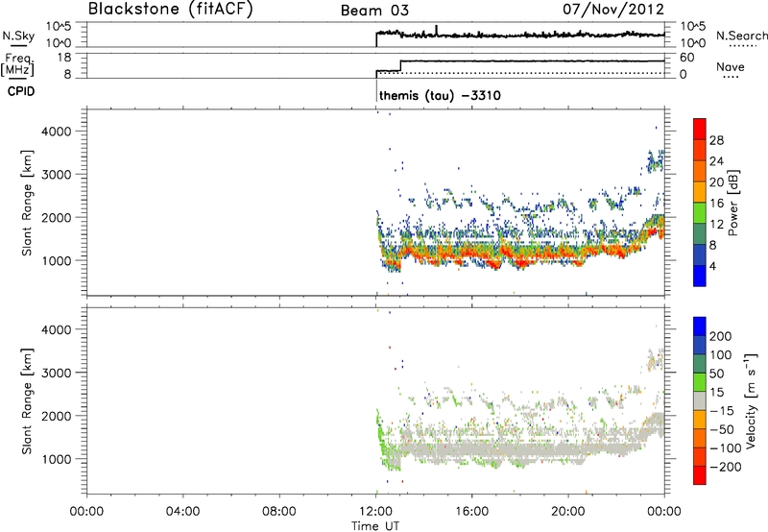Screen dimensions: 768x532
Task: Click the 'Blackstone (fitACF)' plot title
Action: click(170, 9)
